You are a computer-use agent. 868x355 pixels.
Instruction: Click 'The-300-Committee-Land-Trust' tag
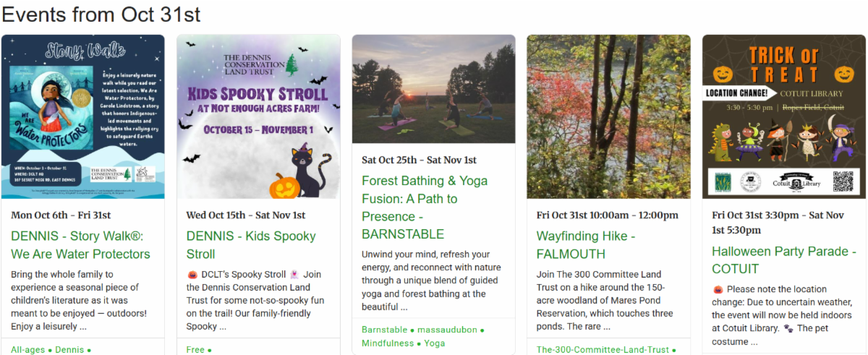pos(603,350)
